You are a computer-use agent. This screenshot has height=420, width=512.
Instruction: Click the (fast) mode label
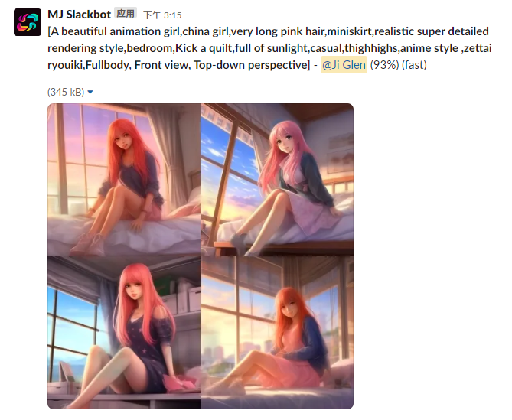pos(414,64)
